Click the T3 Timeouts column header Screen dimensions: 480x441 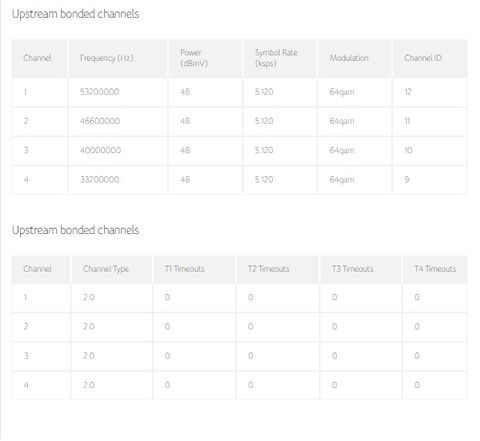point(352,269)
